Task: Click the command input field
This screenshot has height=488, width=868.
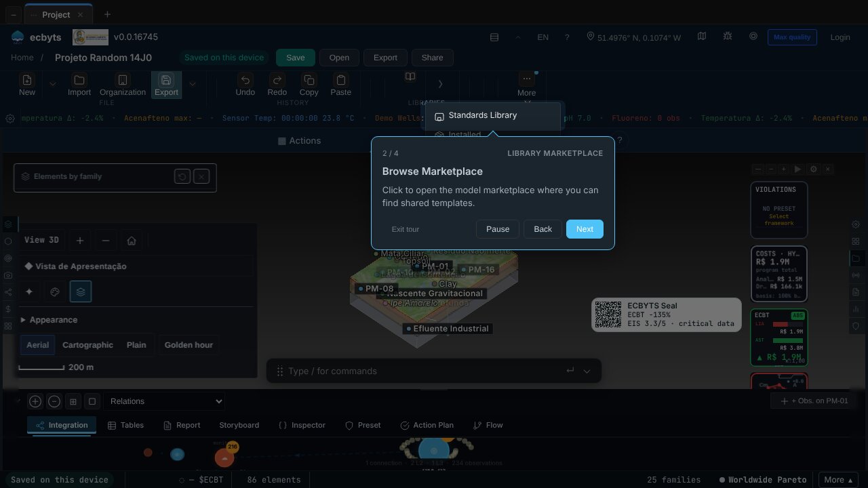Action: (424, 371)
